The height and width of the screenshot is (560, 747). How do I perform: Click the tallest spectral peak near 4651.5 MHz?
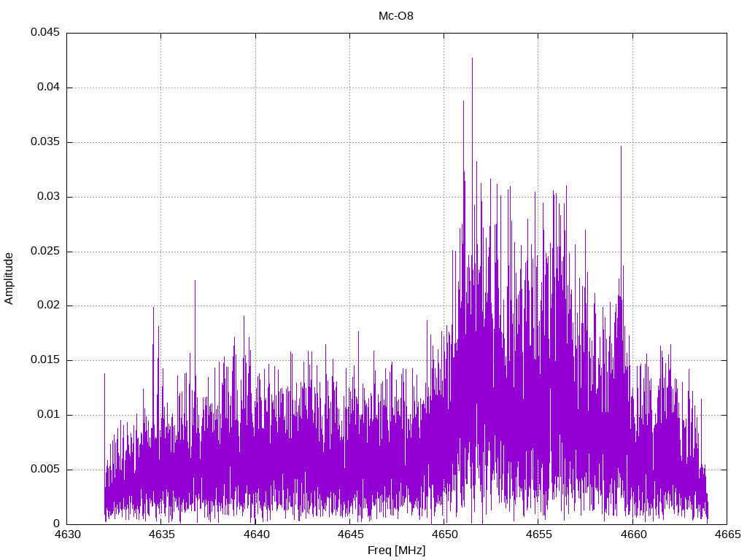tap(472, 58)
